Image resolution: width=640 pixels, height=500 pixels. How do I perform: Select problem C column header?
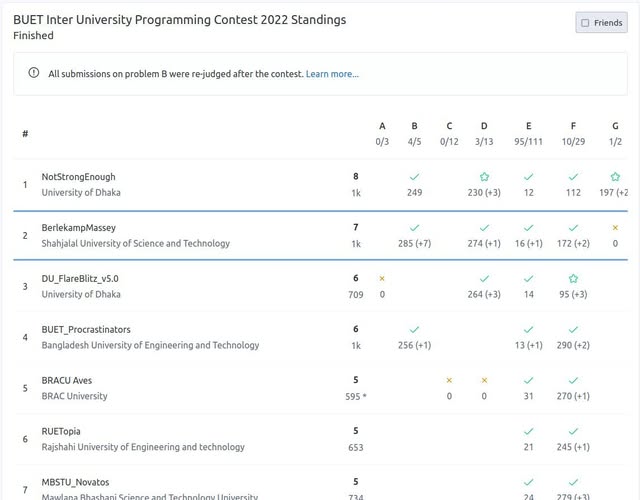449,126
